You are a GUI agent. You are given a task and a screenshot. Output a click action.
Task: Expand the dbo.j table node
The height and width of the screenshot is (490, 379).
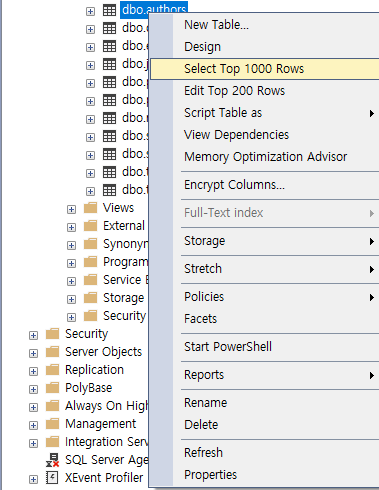tap(90, 65)
